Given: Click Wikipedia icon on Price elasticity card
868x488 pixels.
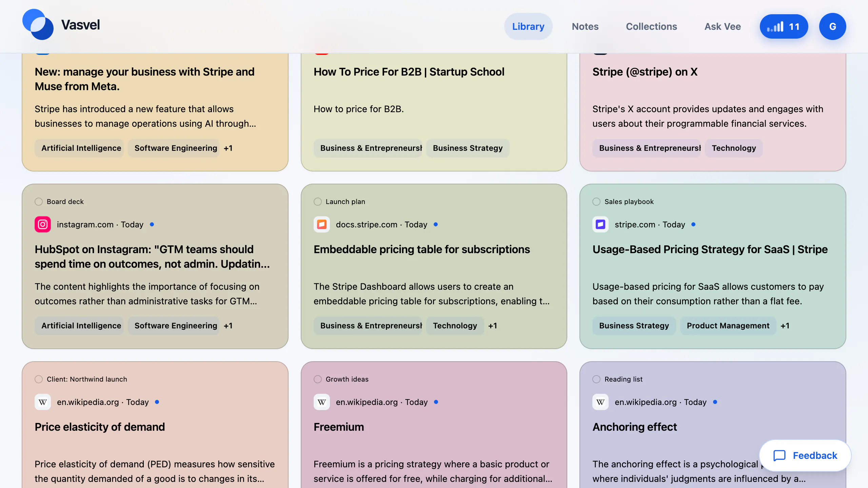Looking at the screenshot, I should [x=43, y=402].
